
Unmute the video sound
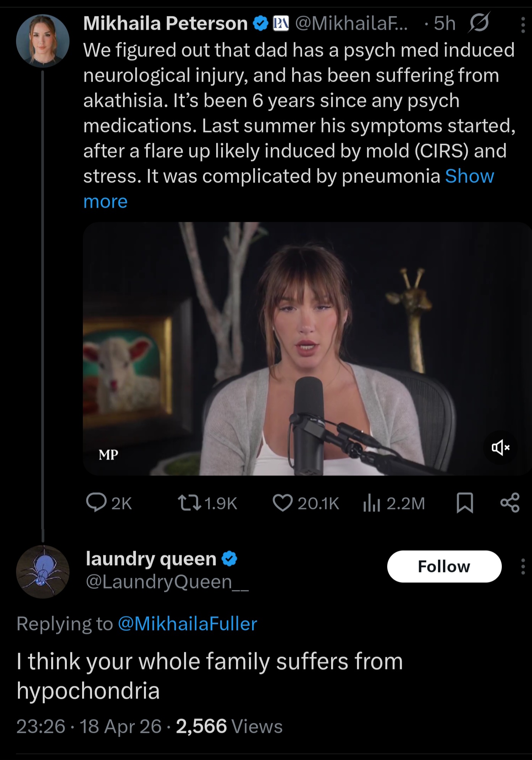tap(500, 447)
